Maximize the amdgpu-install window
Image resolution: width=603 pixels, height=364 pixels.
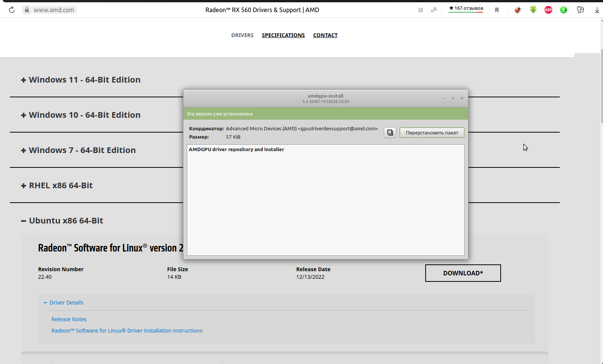click(453, 98)
